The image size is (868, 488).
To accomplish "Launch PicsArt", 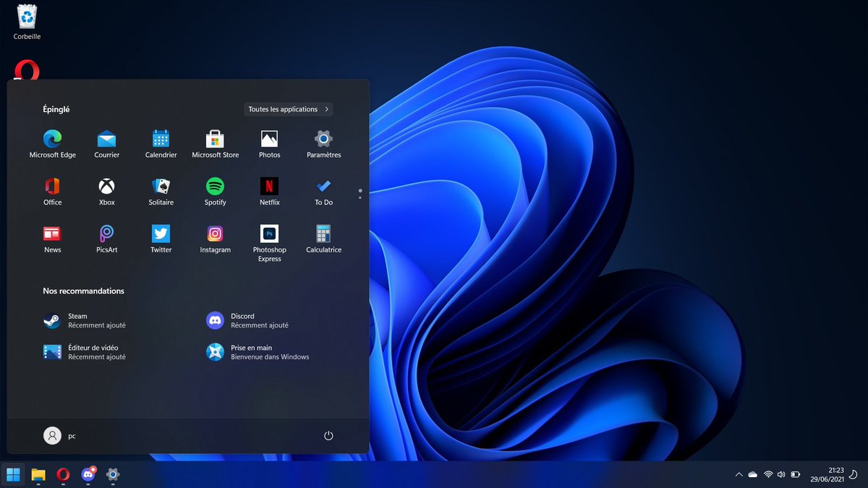I will tap(106, 234).
